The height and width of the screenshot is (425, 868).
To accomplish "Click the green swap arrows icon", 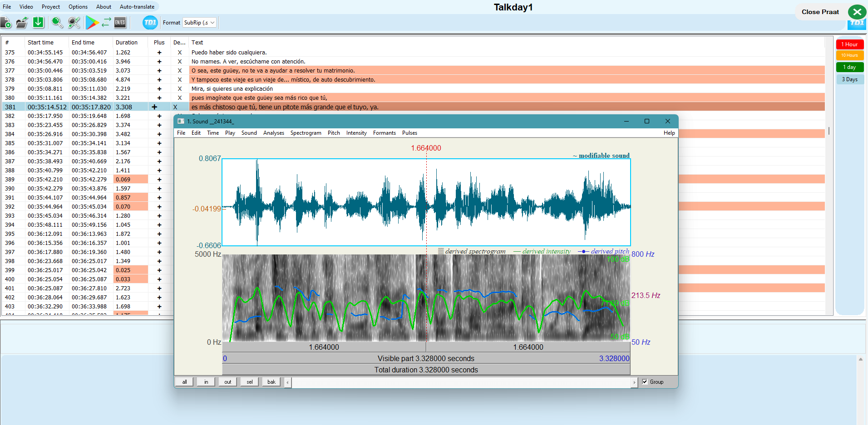I will (x=106, y=22).
